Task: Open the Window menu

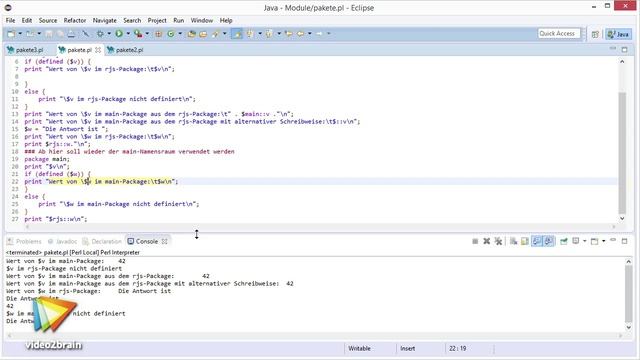Action: click(x=202, y=20)
